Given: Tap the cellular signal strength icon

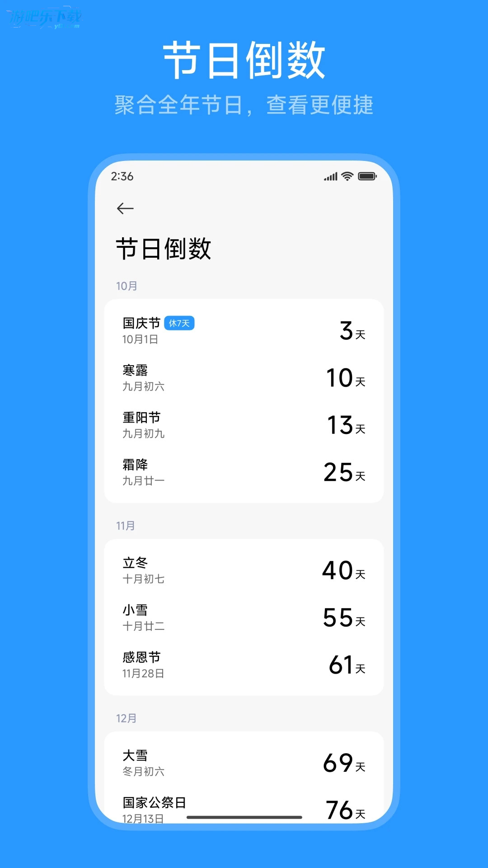Looking at the screenshot, I should click(x=330, y=177).
